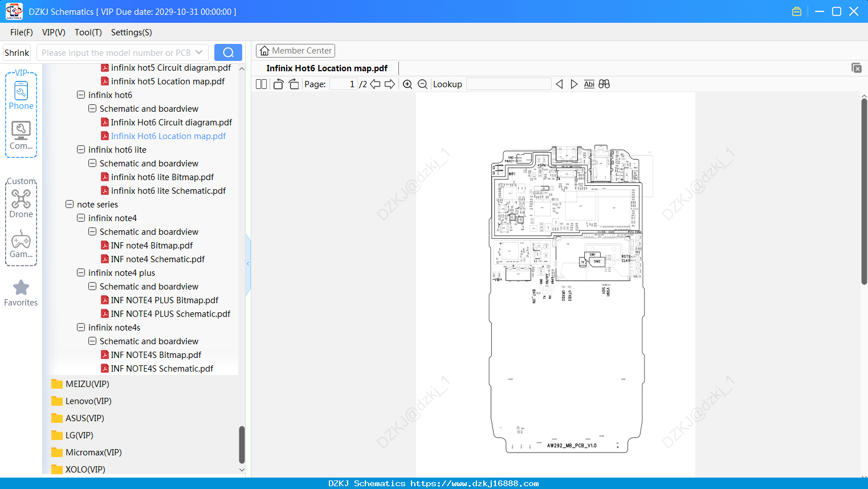Go to previous page arrow
Screen dimensions: 868x489
(375, 84)
